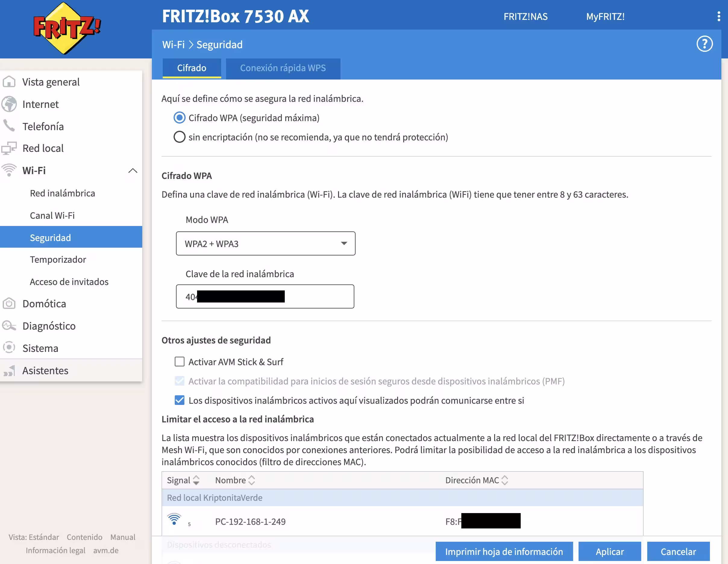Click the Asistentes icon

pyautogui.click(x=9, y=370)
